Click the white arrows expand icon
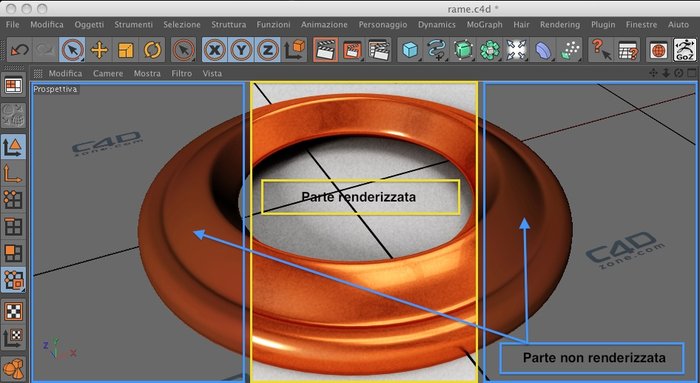This screenshot has height=383, width=700. [516, 50]
